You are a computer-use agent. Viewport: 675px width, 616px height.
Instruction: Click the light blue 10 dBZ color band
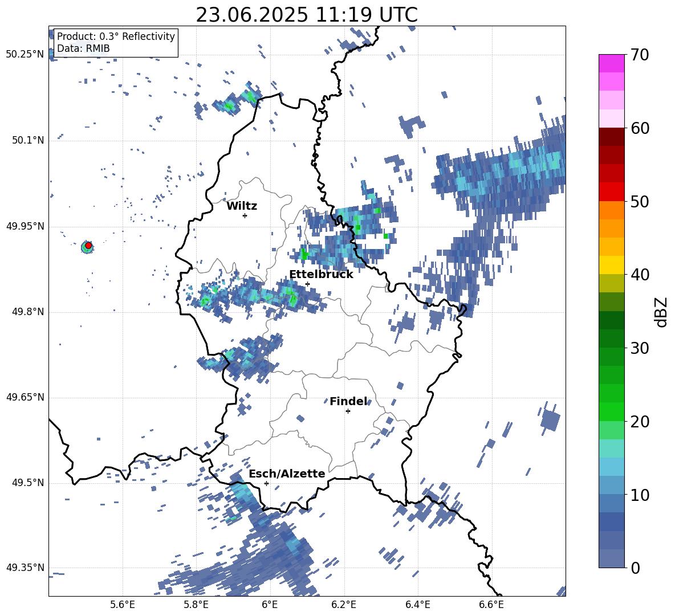coord(611,486)
